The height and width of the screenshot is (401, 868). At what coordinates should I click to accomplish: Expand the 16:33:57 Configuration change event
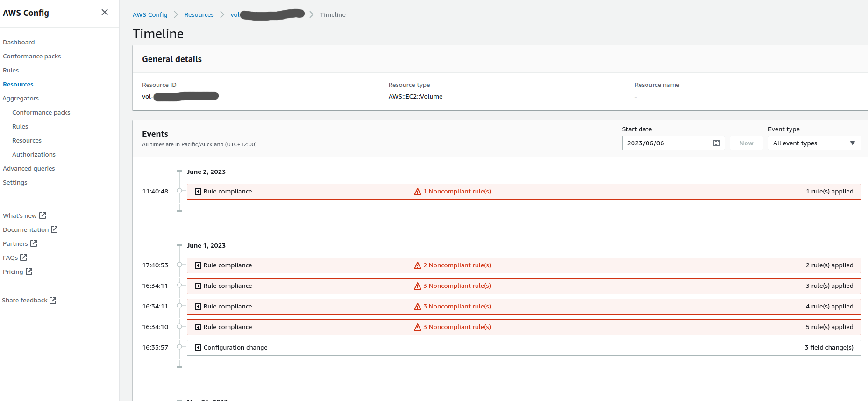[198, 348]
